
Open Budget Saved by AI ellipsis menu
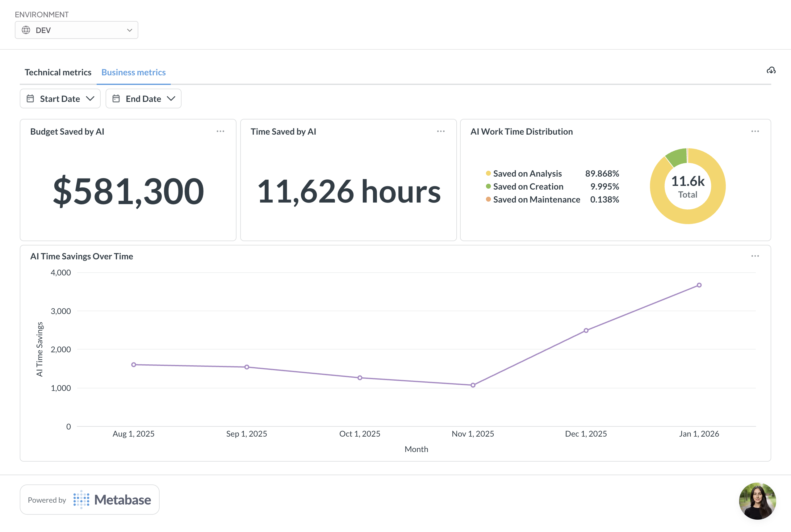click(x=220, y=131)
